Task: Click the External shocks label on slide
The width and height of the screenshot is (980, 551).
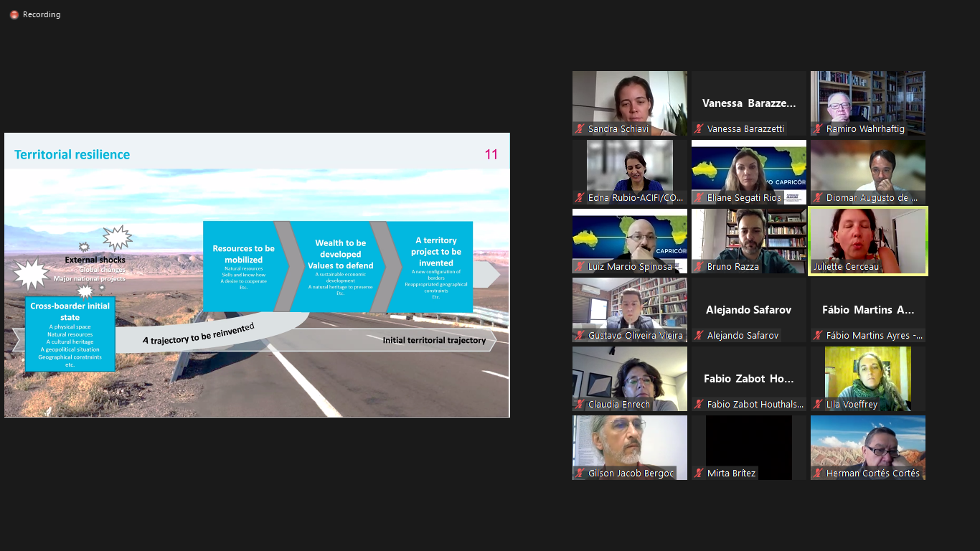Action: click(x=95, y=260)
